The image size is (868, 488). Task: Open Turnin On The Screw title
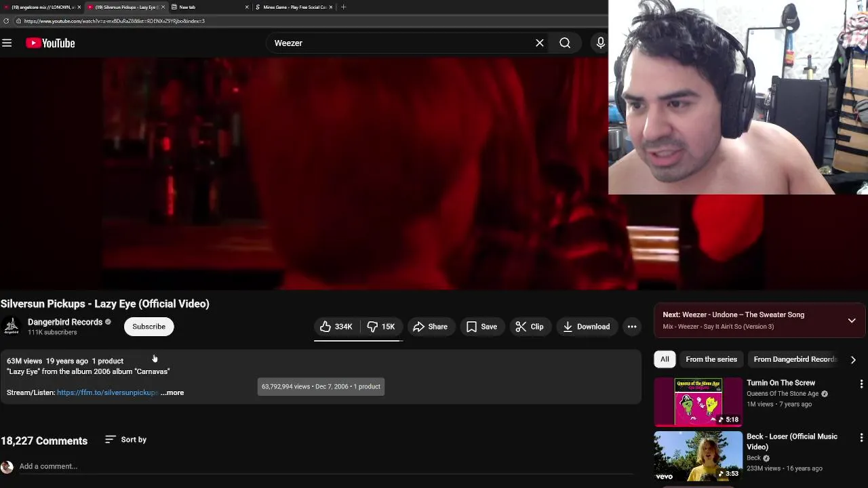tap(781, 383)
